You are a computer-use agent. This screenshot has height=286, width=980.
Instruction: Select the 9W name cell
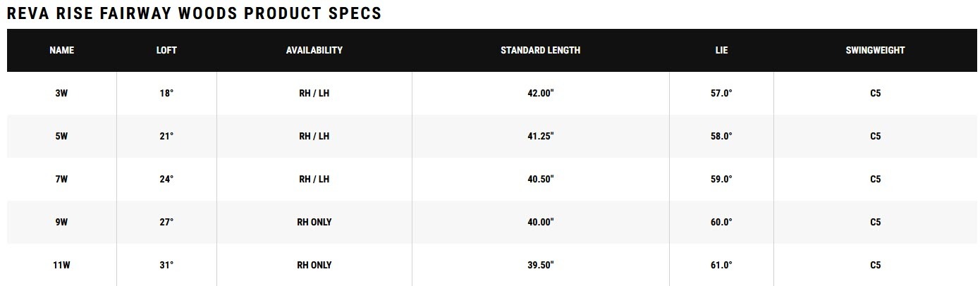[x=61, y=223]
